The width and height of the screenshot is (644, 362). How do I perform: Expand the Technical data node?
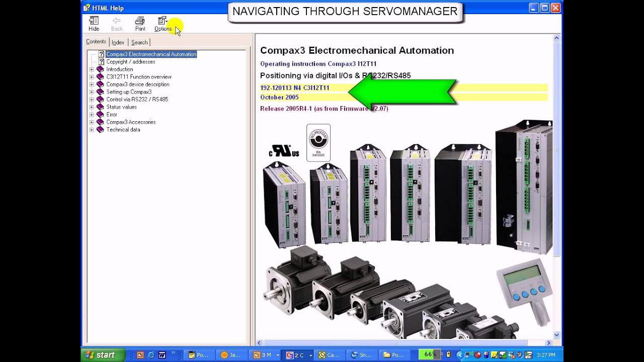pos(92,130)
